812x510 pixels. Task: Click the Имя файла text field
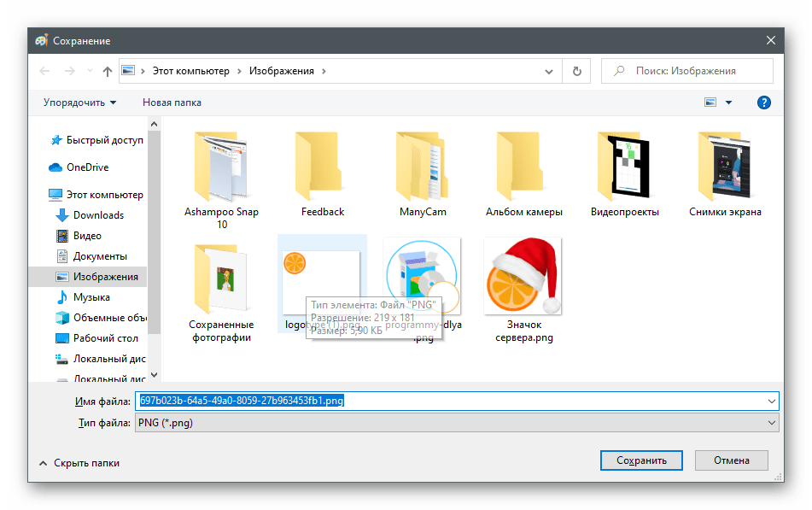457,400
